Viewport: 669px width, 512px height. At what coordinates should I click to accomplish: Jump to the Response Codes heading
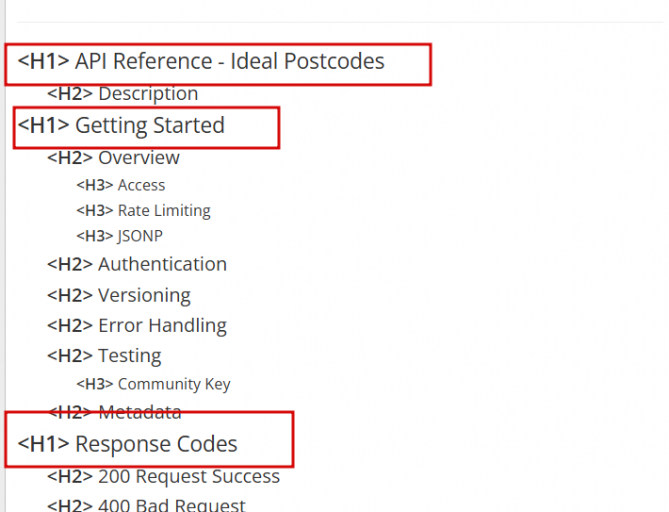click(x=127, y=444)
